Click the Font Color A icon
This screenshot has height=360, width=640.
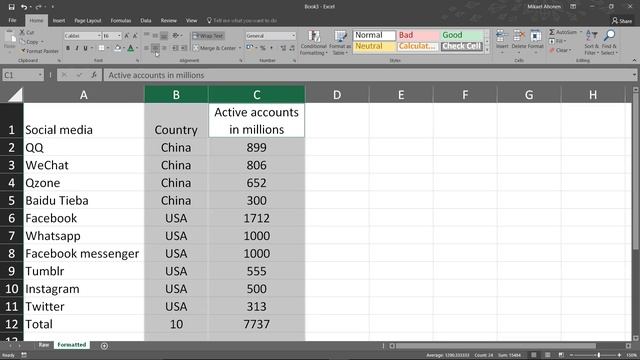pyautogui.click(x=131, y=48)
